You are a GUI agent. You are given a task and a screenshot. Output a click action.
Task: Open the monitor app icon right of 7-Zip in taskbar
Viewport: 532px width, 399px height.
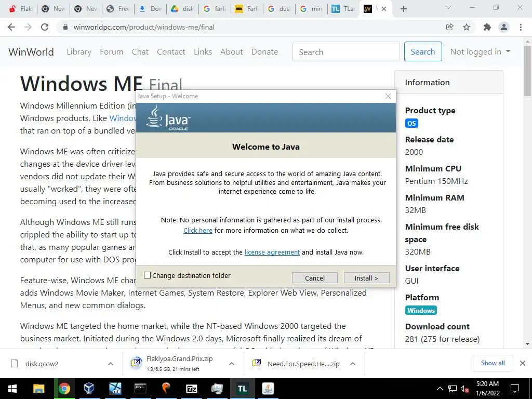(x=217, y=389)
